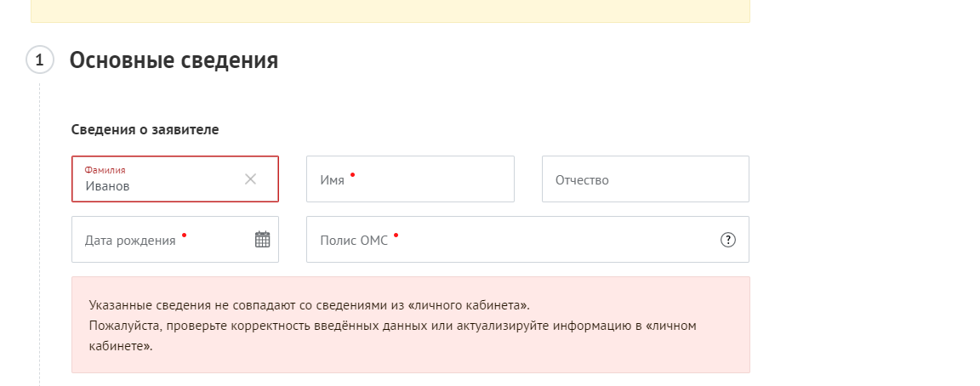This screenshot has width=980, height=386.
Task: Click the step 1 circle indicator
Action: coord(40,60)
